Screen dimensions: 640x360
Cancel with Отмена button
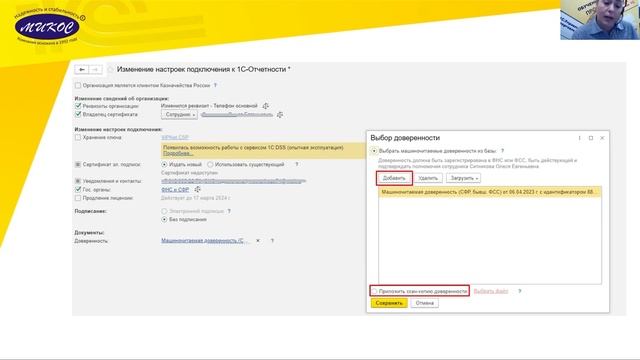[424, 303]
